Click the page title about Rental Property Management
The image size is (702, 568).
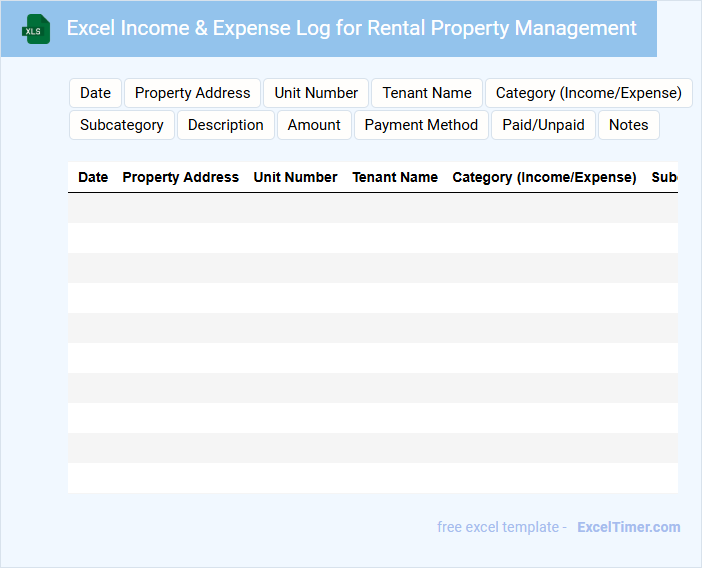pos(351,28)
